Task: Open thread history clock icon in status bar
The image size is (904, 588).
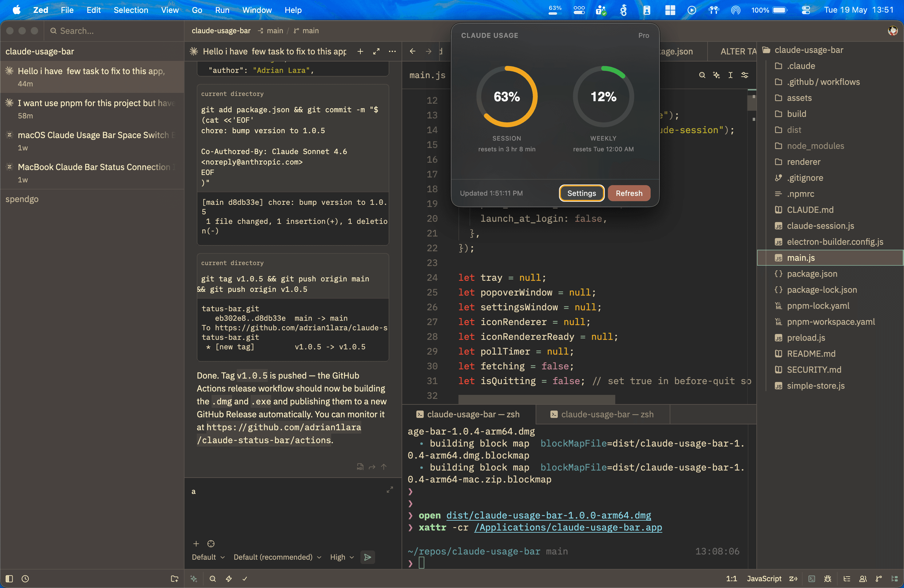Action: tap(25, 578)
